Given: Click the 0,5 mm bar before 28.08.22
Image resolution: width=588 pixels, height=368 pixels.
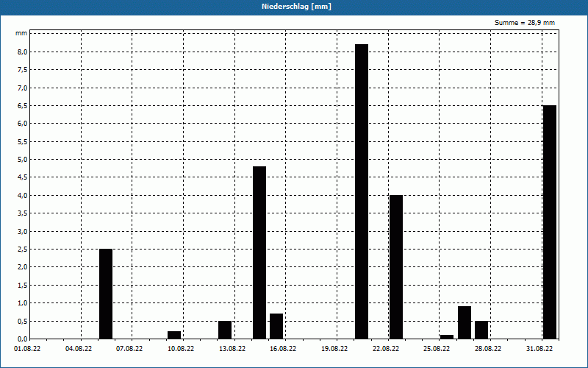Looking at the screenshot, I should tap(481, 330).
